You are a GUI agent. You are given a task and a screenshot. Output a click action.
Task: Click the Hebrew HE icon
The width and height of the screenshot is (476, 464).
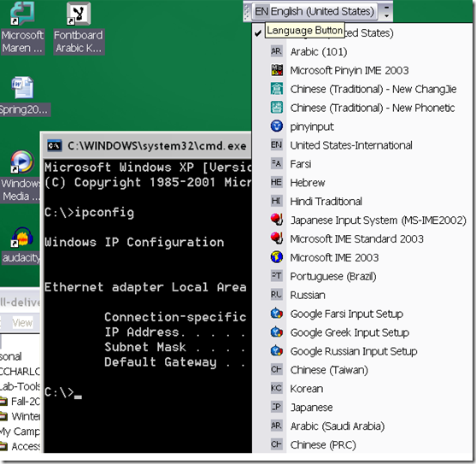point(277,182)
